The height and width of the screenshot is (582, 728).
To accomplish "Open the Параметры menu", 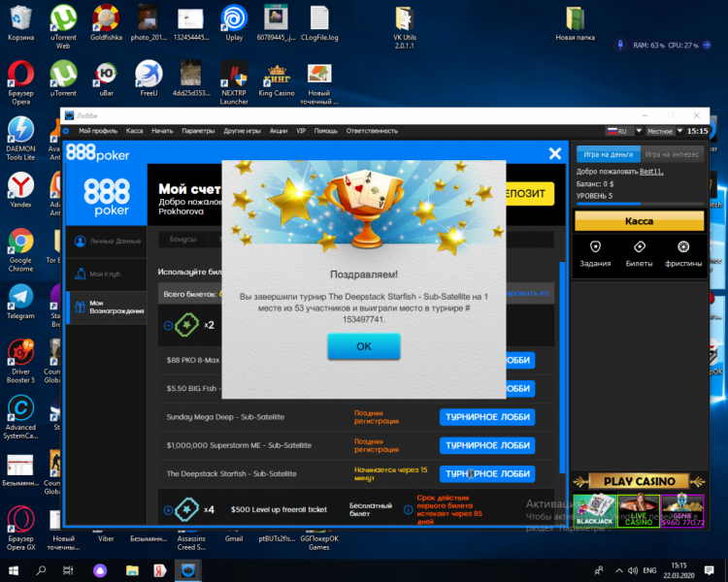I will [198, 130].
